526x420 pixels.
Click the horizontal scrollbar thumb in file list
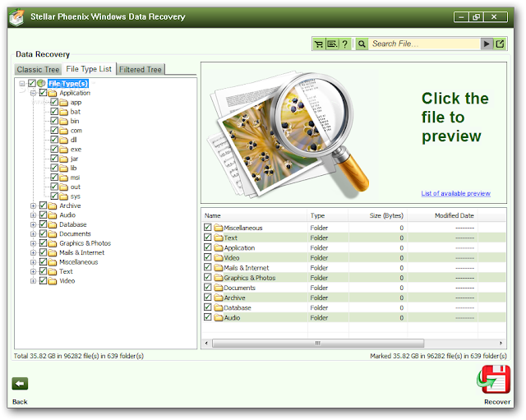click(x=318, y=343)
